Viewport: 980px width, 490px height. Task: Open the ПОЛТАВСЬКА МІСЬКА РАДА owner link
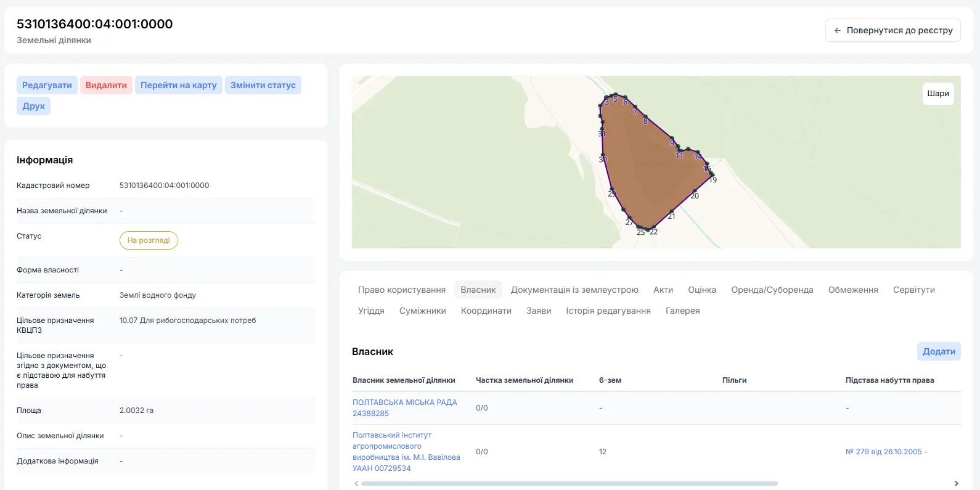click(405, 408)
